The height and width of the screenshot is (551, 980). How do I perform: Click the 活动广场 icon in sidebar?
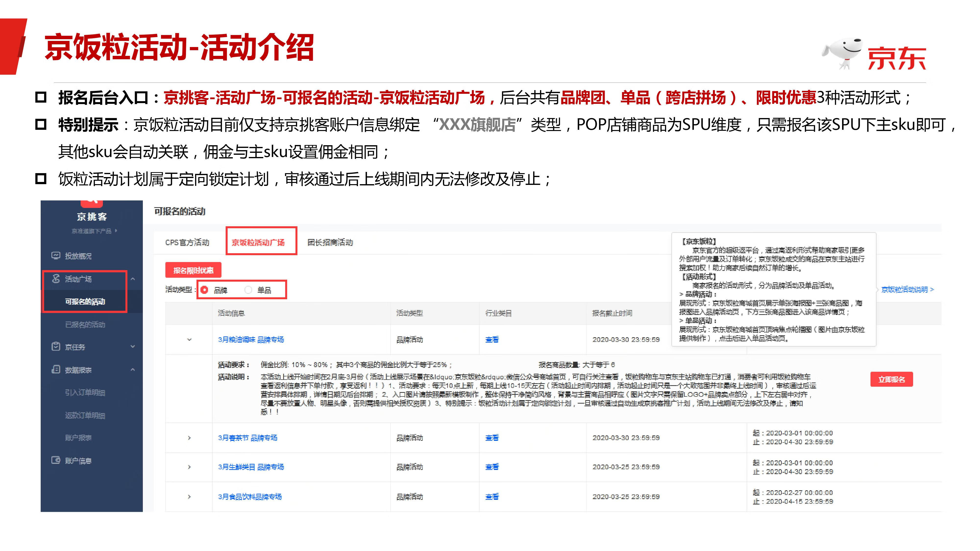56,279
